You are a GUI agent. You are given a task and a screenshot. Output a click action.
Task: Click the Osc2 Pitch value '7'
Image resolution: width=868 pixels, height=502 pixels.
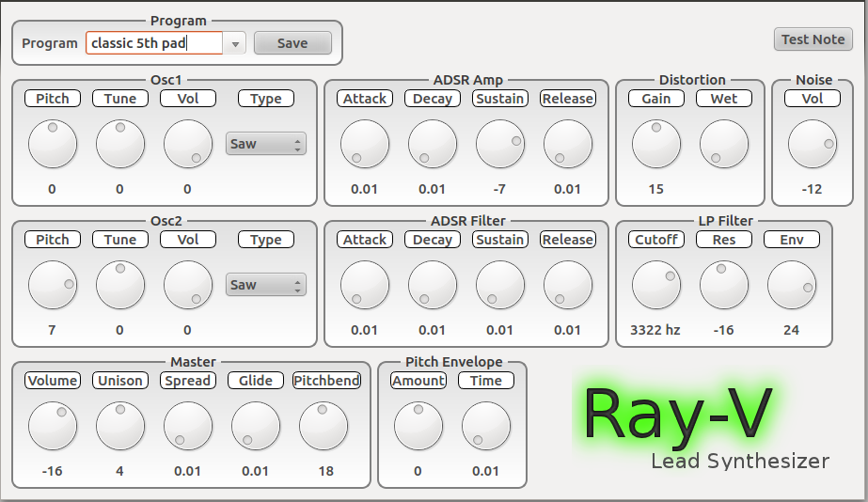point(52,330)
